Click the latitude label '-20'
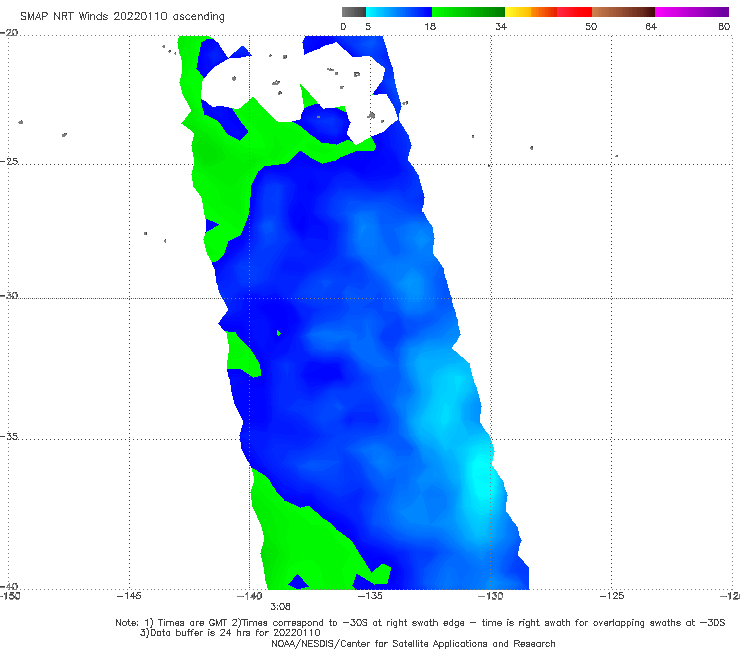740x650 pixels. (x=9, y=33)
